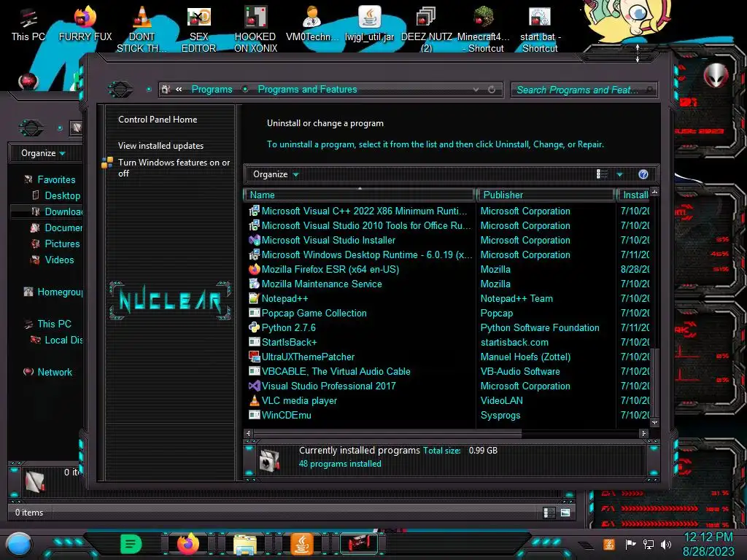This screenshot has height=560, width=747.
Task: Click the horizontal scrollbar left arrow
Action: [248, 433]
